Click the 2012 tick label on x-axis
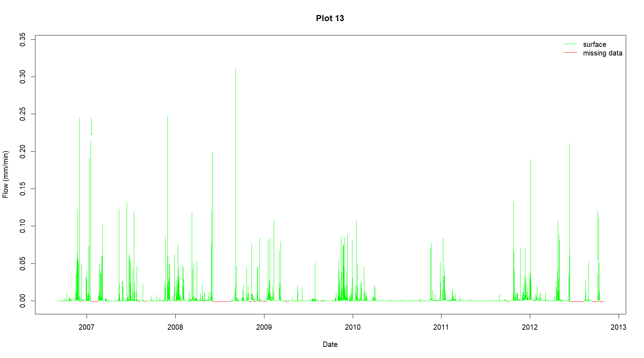644x358 pixels. [x=530, y=327]
